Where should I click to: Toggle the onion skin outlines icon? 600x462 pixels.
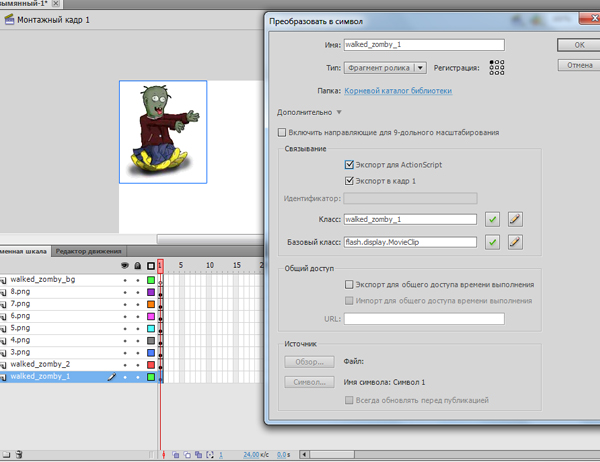pos(188,455)
